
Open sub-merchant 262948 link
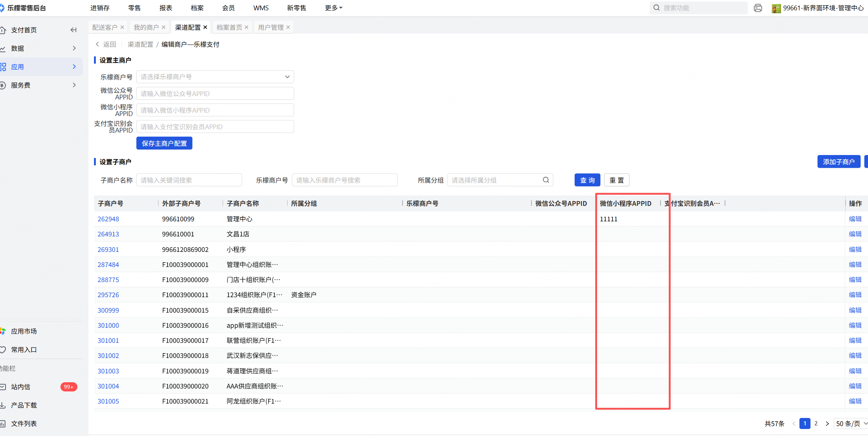pyautogui.click(x=108, y=219)
